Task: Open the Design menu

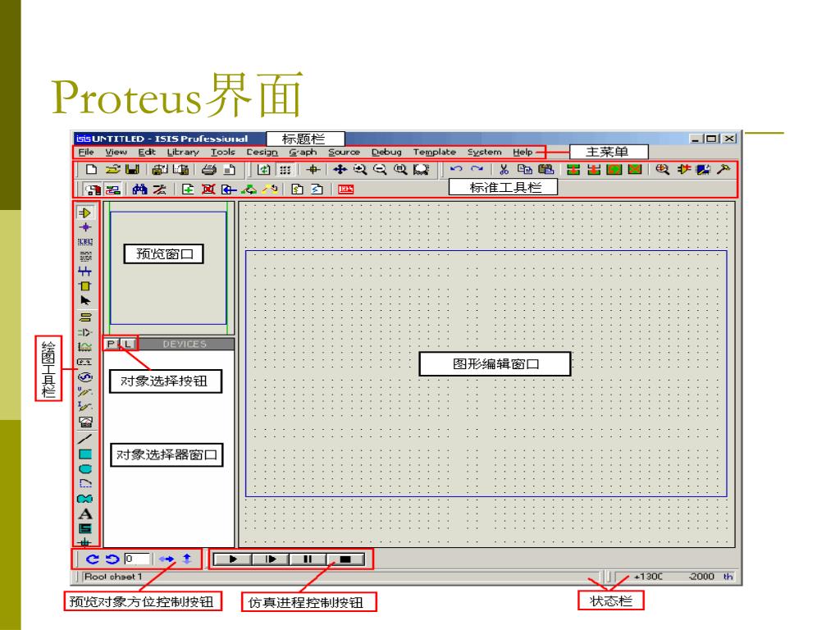Action: [x=262, y=152]
